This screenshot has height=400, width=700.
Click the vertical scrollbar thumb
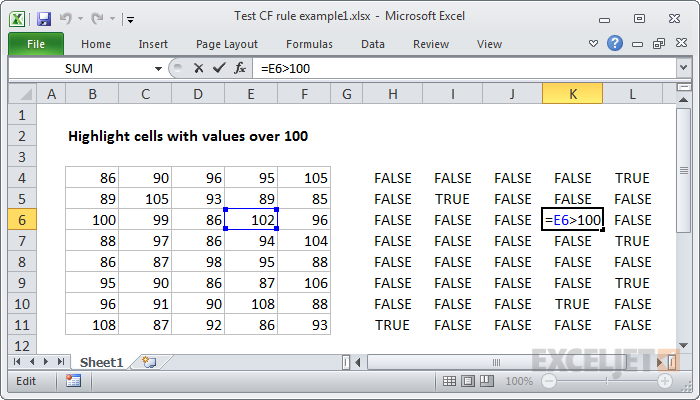(x=683, y=170)
